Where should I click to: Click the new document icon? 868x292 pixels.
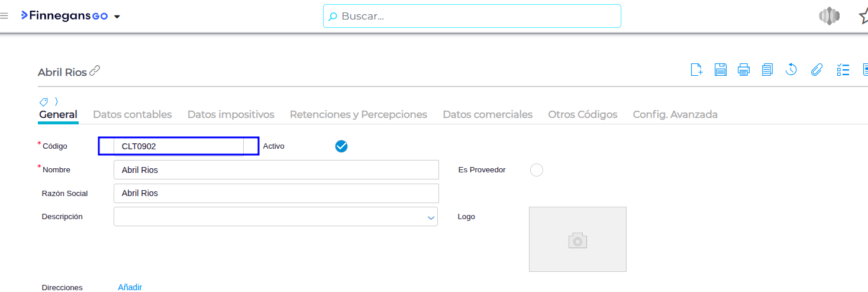pyautogui.click(x=696, y=70)
